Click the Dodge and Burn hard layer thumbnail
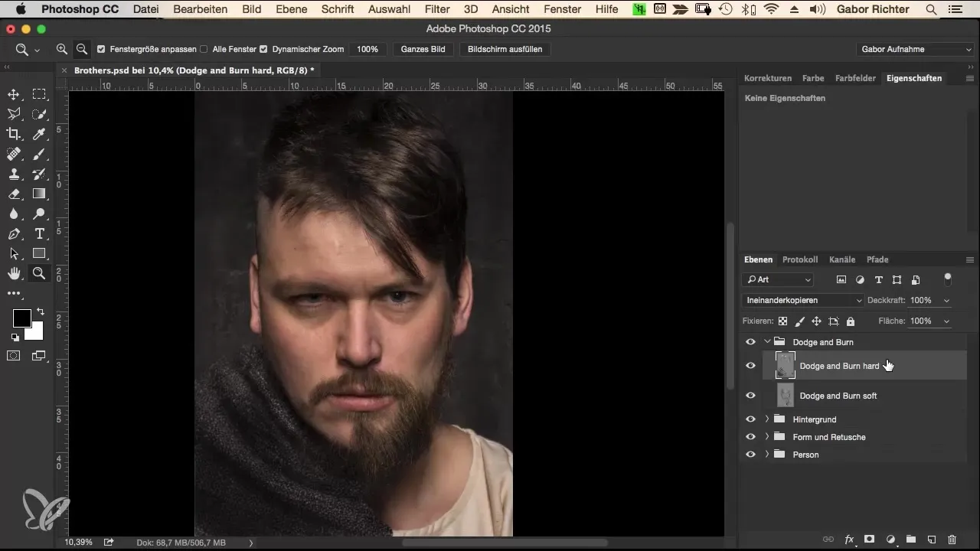 pos(786,365)
